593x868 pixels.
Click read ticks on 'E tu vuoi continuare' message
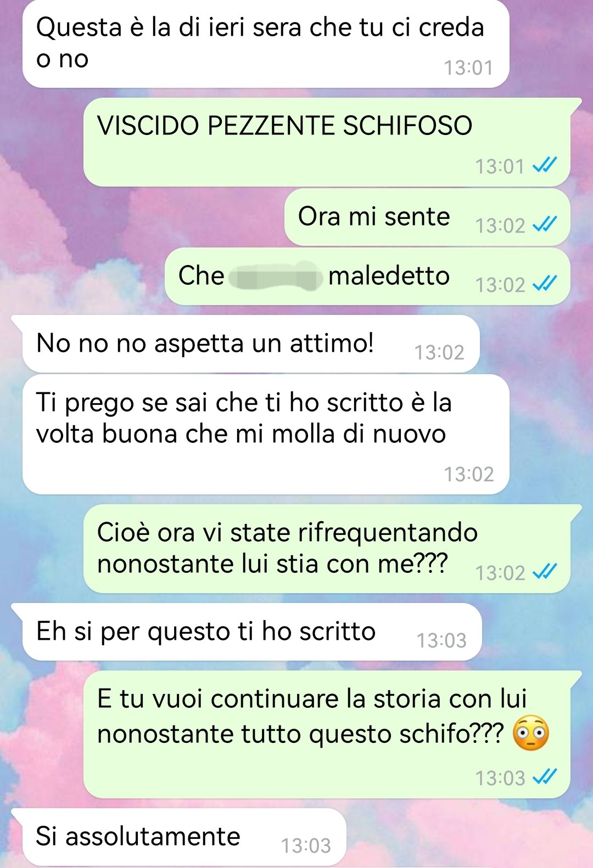(545, 777)
